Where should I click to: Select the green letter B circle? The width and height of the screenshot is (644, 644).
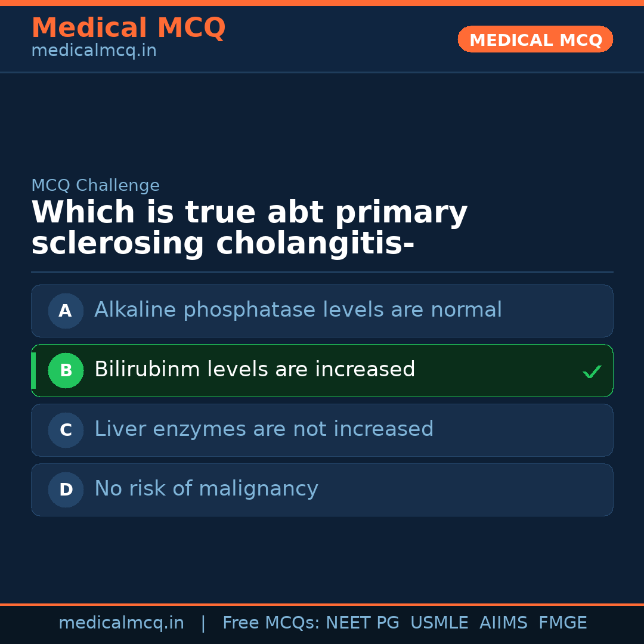[66, 370]
